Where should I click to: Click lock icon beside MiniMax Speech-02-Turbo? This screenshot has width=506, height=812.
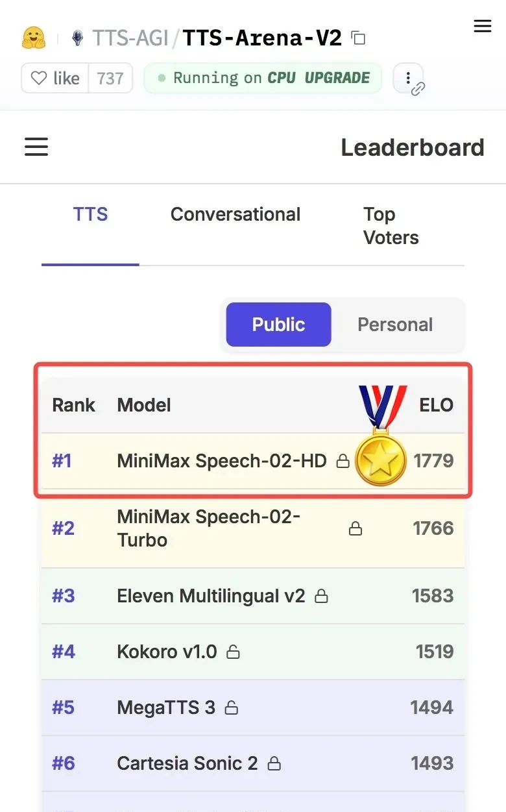pyautogui.click(x=355, y=529)
